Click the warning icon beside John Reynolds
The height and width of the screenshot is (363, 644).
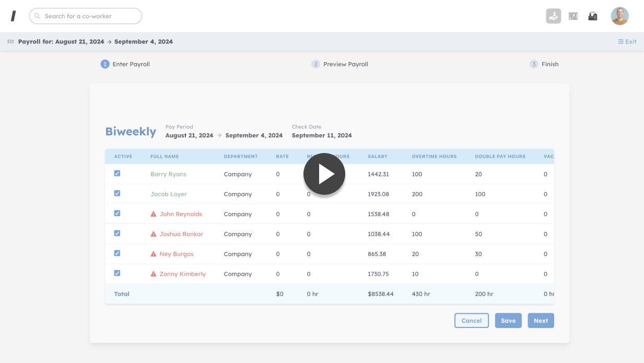coord(154,214)
